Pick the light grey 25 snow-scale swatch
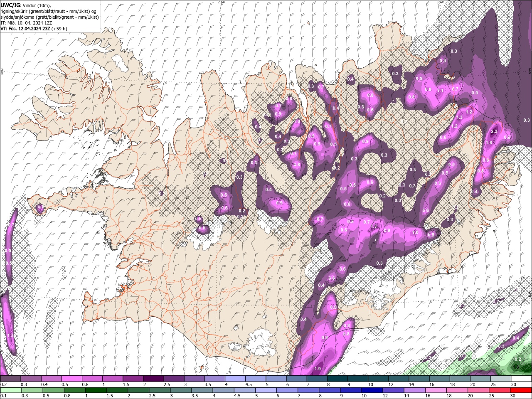532x399 pixels. 501,379
